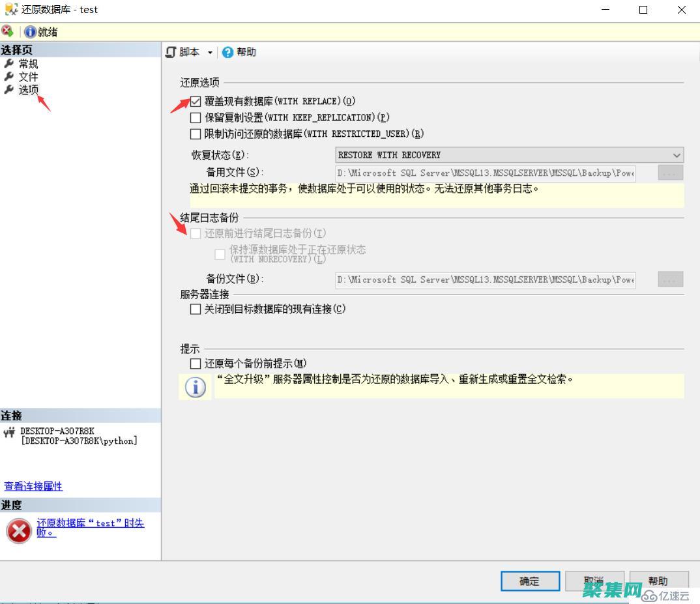The height and width of the screenshot is (604, 700).
Task: Click the browse button for the standby file path
Action: [x=670, y=173]
